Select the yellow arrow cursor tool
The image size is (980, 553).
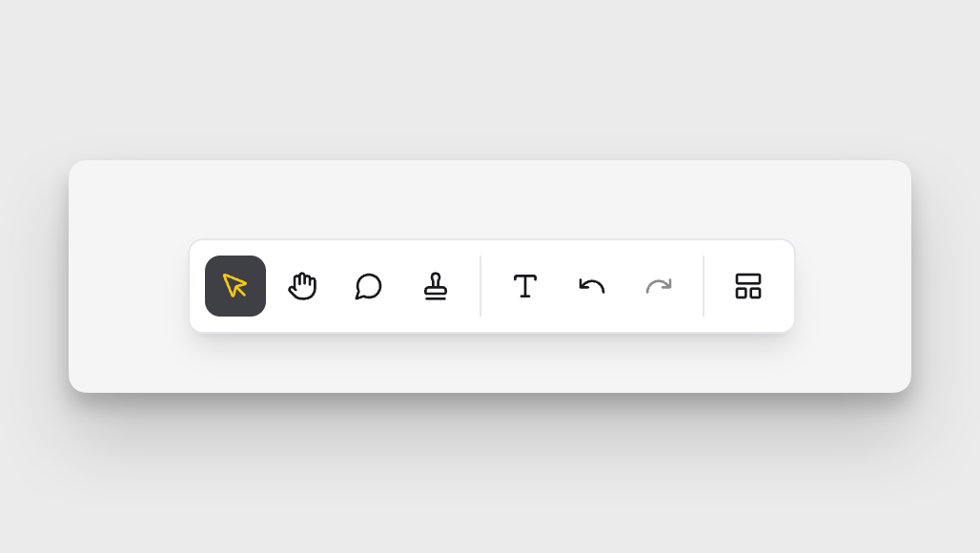tap(235, 286)
